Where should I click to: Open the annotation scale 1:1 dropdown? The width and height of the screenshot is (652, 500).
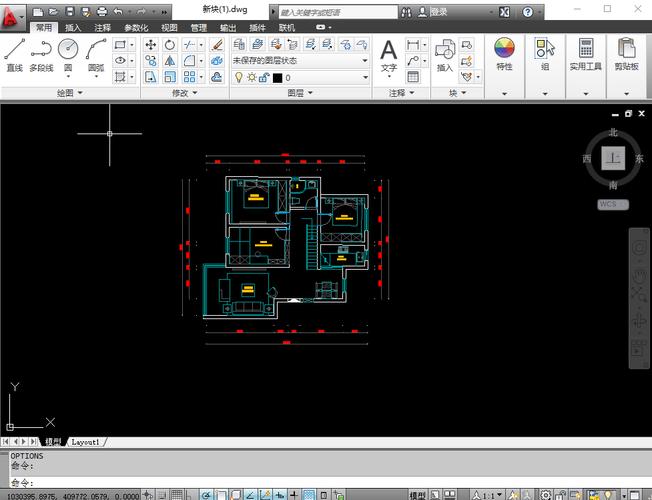coord(487,495)
